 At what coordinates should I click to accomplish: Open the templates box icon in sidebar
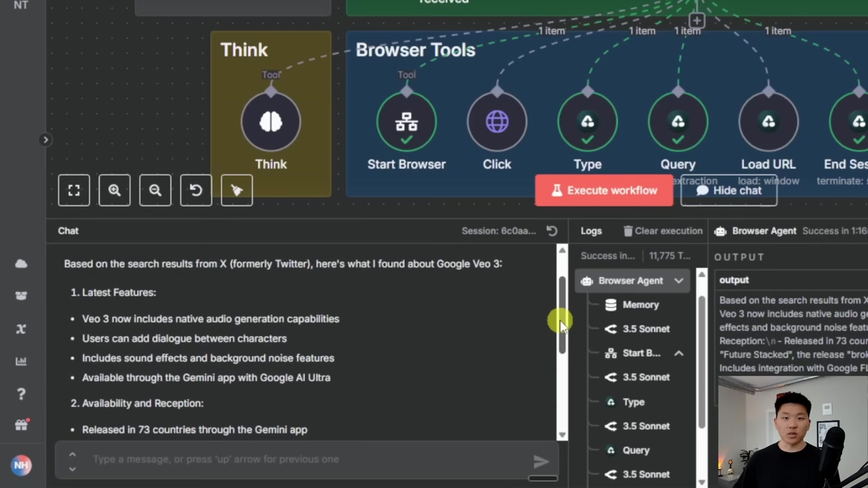(21, 296)
